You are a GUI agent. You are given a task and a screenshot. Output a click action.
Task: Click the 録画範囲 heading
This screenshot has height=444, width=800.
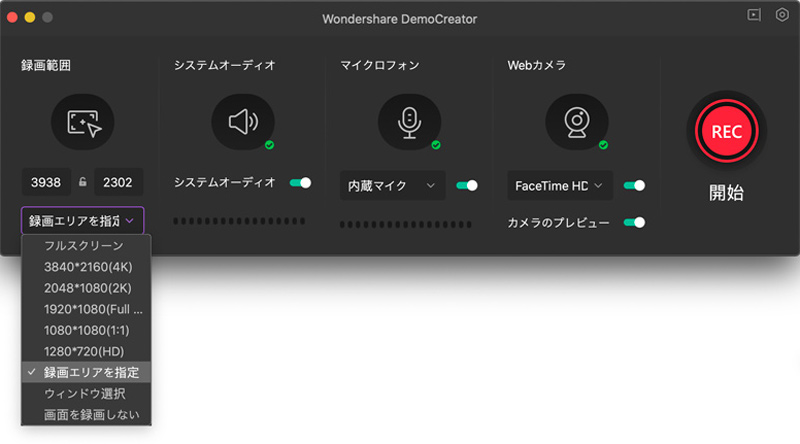pos(46,65)
